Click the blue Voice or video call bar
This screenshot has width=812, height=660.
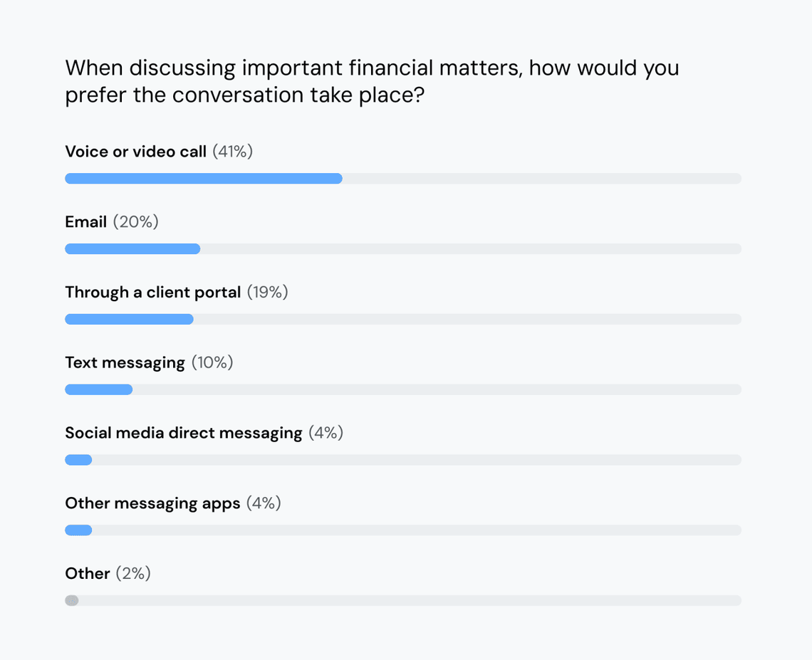point(203,179)
